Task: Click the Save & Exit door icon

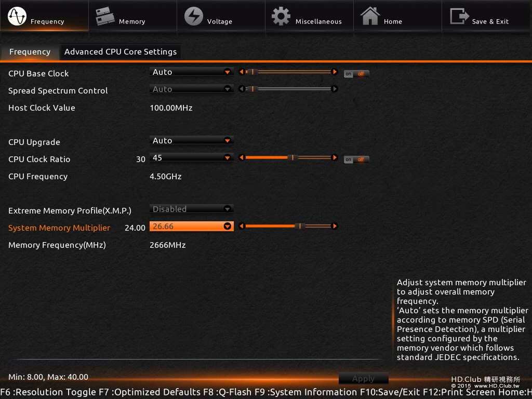Action: (459, 16)
